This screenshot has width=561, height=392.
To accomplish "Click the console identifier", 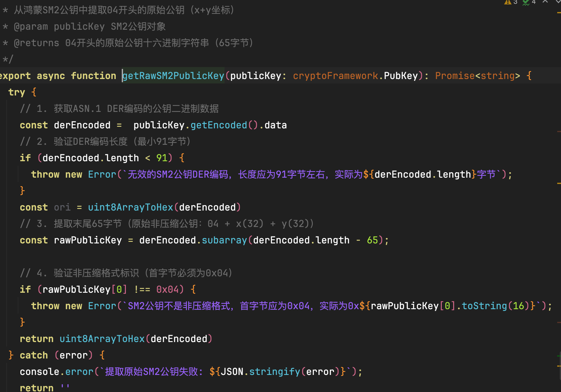I will point(40,371).
